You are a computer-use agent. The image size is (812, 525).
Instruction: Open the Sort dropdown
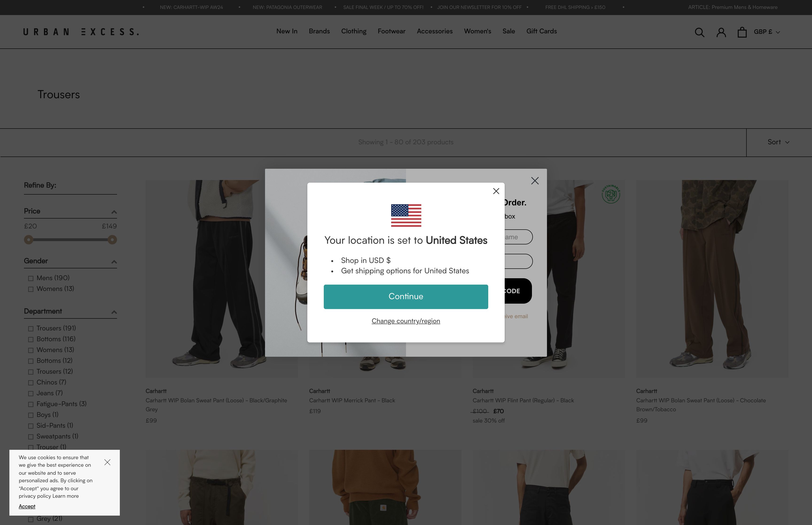click(x=778, y=142)
